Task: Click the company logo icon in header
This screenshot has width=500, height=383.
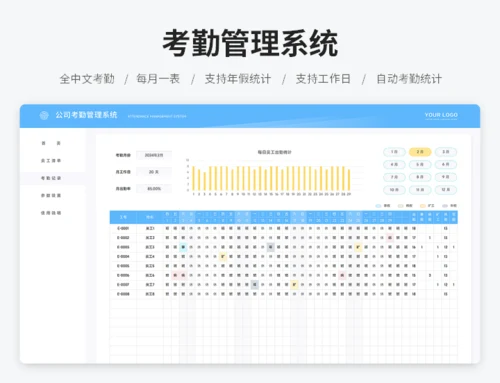Action: pyautogui.click(x=44, y=116)
